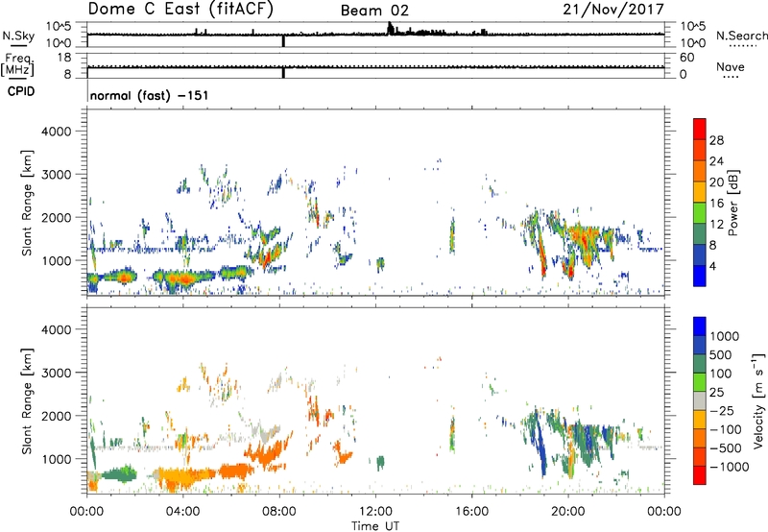Click the blue 1000 velocity swatch
The height and width of the screenshot is (532, 768).
[700, 326]
